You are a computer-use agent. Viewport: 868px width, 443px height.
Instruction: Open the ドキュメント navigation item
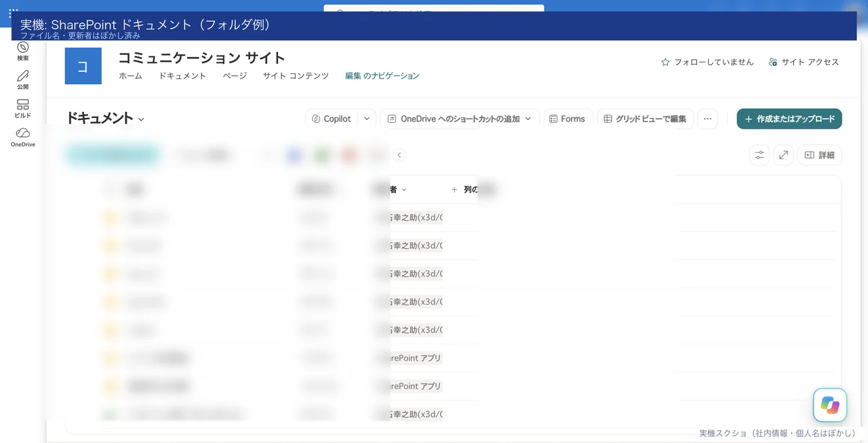click(x=182, y=76)
